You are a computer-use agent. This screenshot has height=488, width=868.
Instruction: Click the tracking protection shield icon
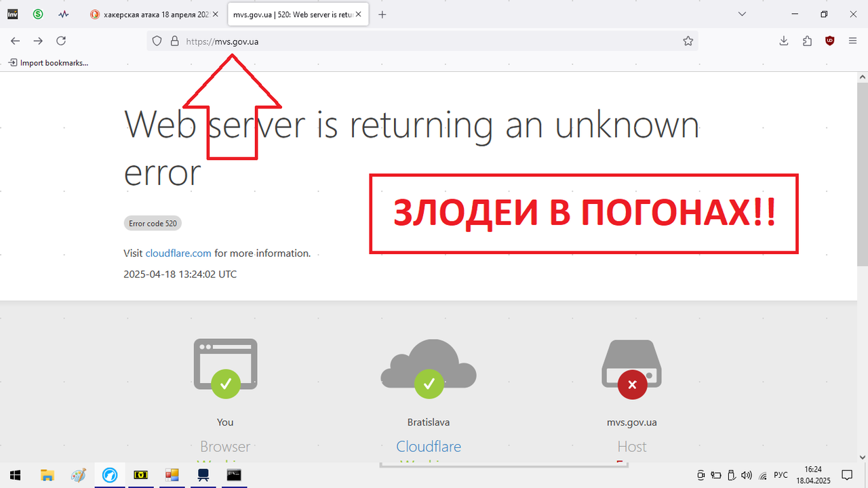157,41
